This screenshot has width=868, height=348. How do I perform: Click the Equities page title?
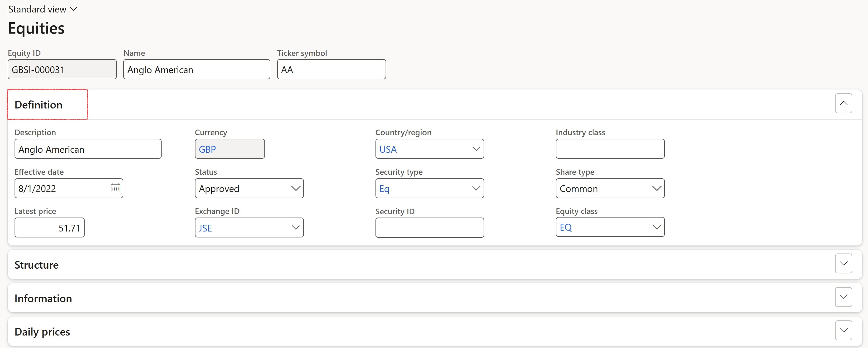coord(36,28)
